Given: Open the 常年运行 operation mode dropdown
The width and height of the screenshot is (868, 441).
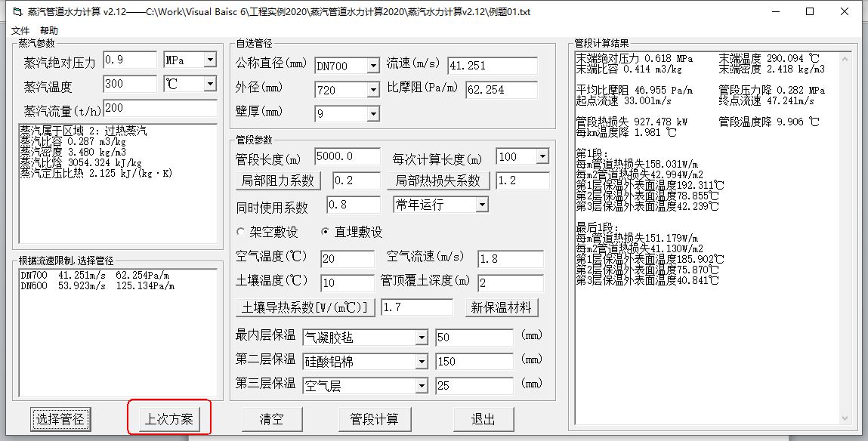Looking at the screenshot, I should (x=481, y=205).
